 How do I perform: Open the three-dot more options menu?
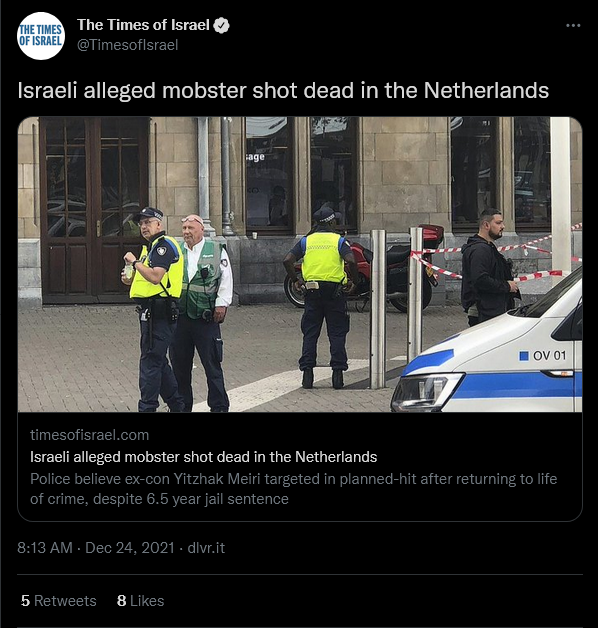pyautogui.click(x=573, y=26)
